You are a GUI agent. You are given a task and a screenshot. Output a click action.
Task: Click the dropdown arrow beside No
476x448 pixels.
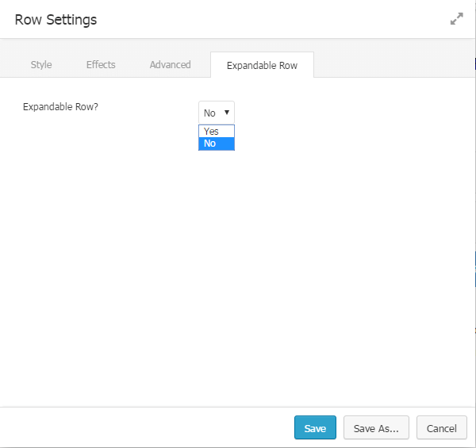227,113
